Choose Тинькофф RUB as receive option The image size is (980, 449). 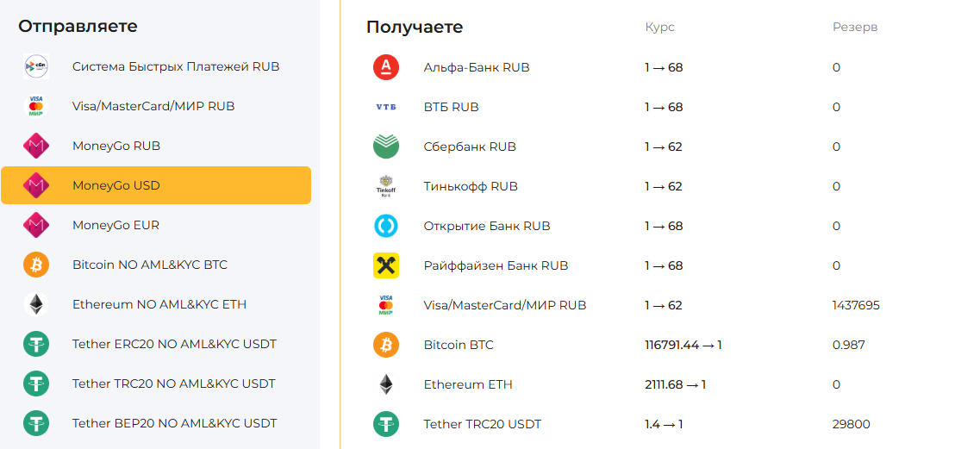[x=471, y=186]
